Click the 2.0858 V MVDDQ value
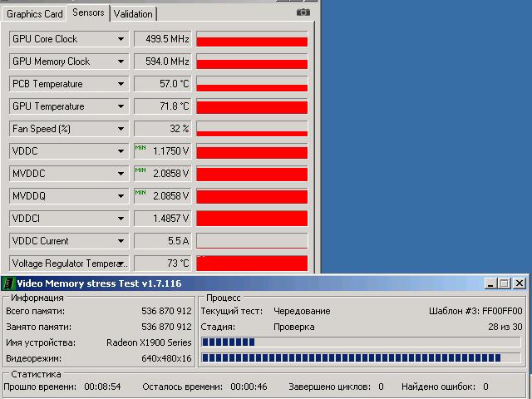532x399 pixels. point(163,196)
